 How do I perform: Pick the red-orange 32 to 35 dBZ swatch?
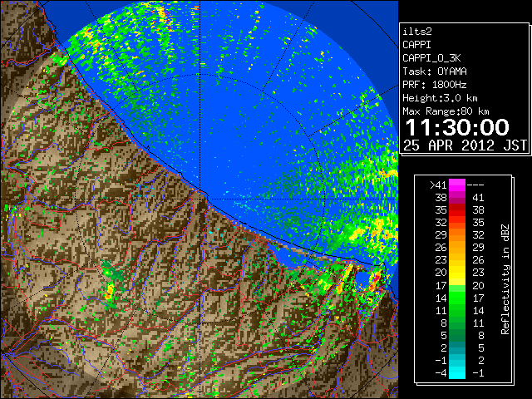pos(457,223)
